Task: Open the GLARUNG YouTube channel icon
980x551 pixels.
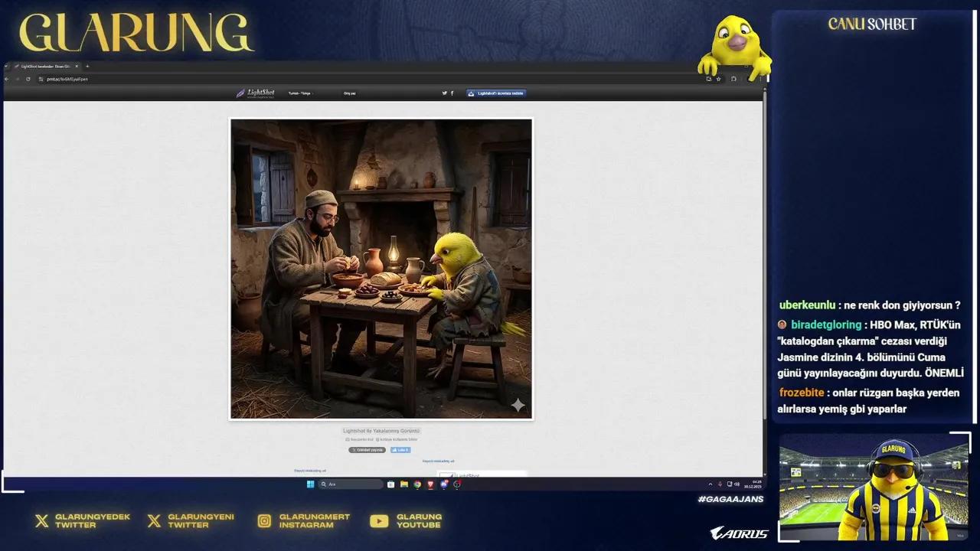Action: 379,521
